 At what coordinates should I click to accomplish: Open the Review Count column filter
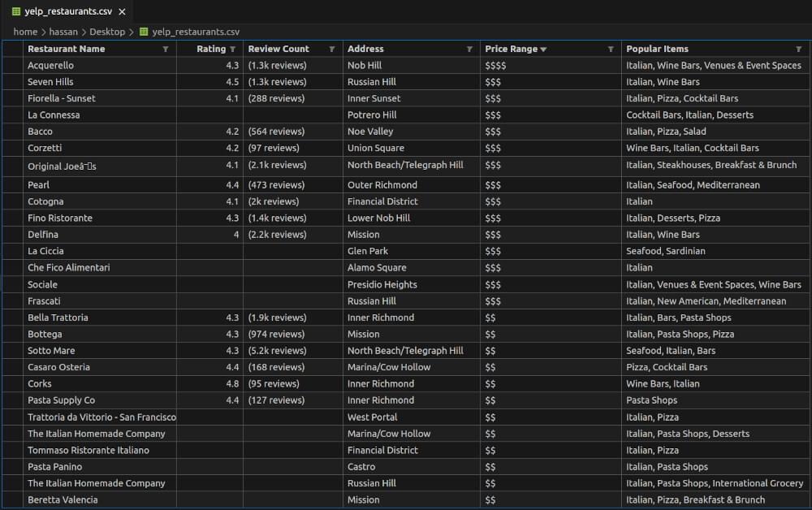[331, 49]
